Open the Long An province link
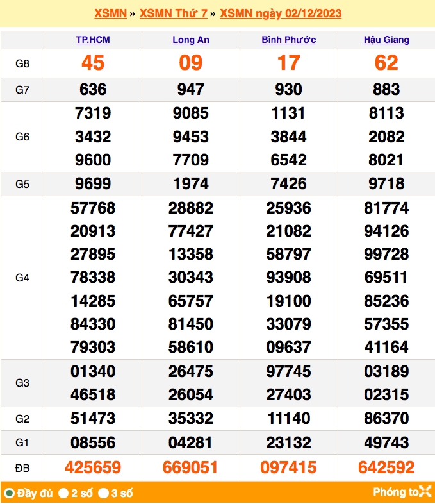 coord(191,40)
